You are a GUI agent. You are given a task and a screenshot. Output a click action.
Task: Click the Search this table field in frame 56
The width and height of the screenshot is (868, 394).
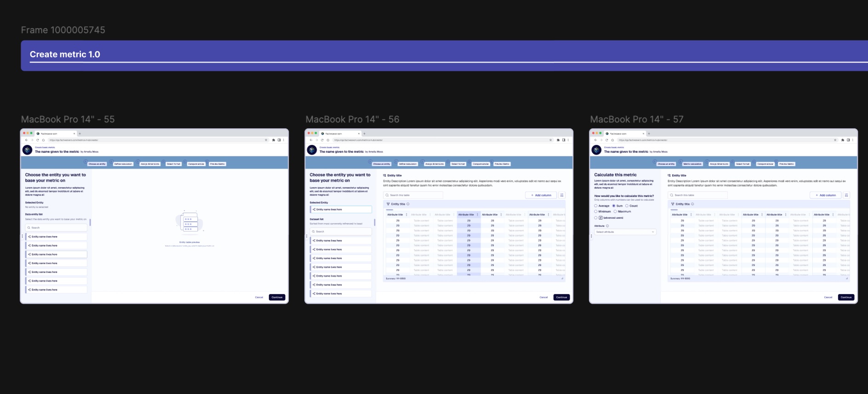coord(413,195)
